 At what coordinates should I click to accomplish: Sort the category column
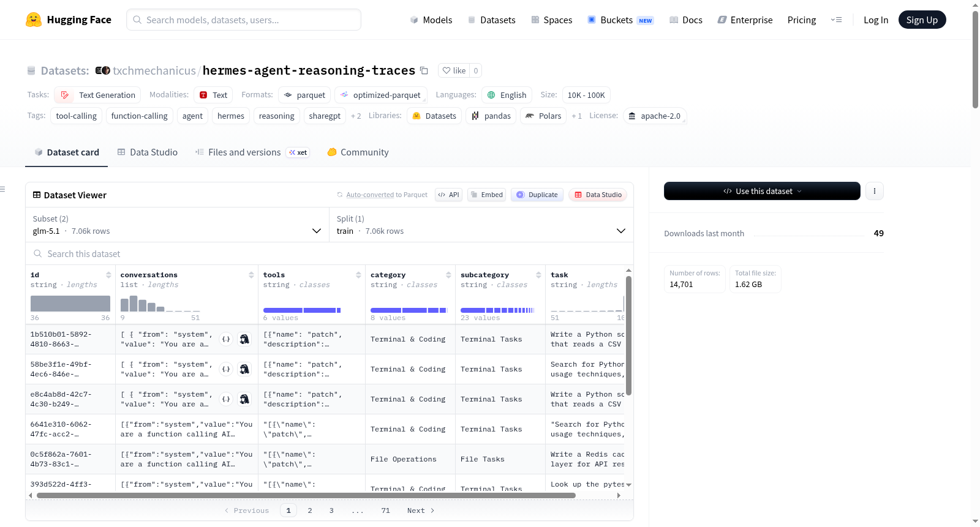448,275
